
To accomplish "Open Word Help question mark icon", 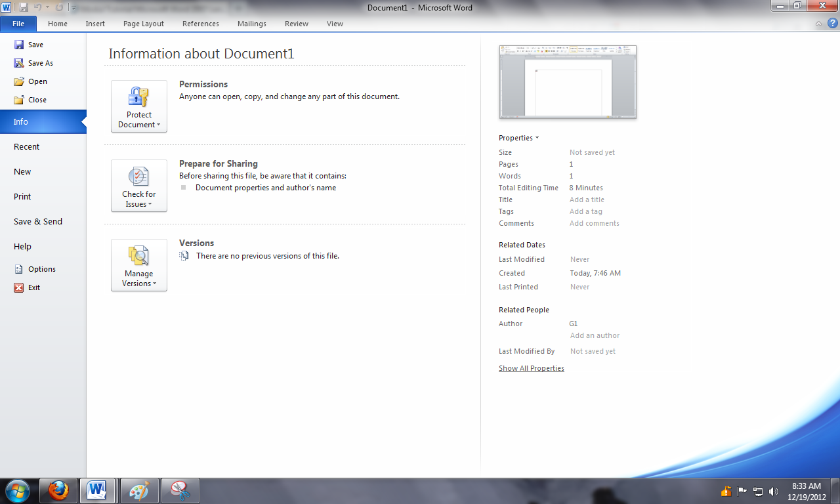I will (833, 23).
